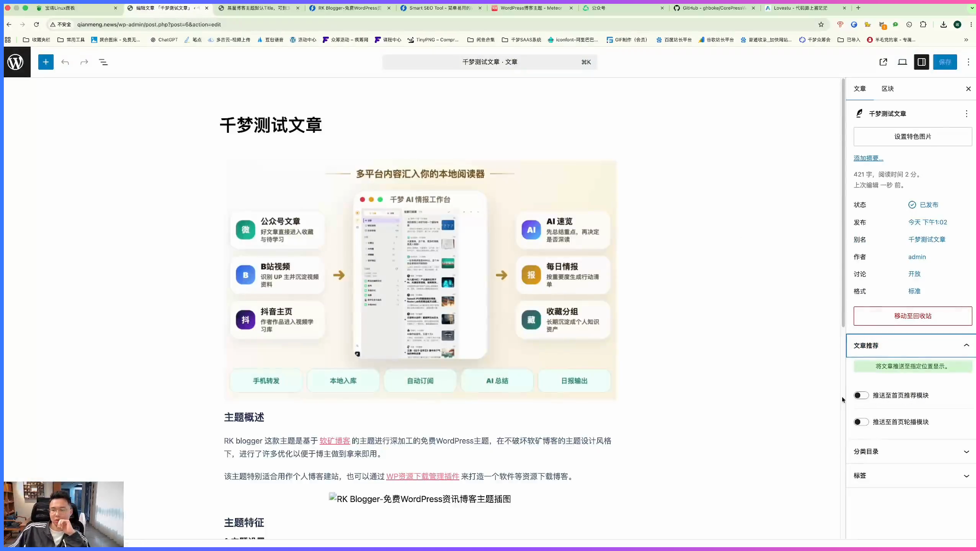Edit the 别名 slug 千梦测试文章
The height and width of the screenshot is (551, 980).
(x=927, y=240)
